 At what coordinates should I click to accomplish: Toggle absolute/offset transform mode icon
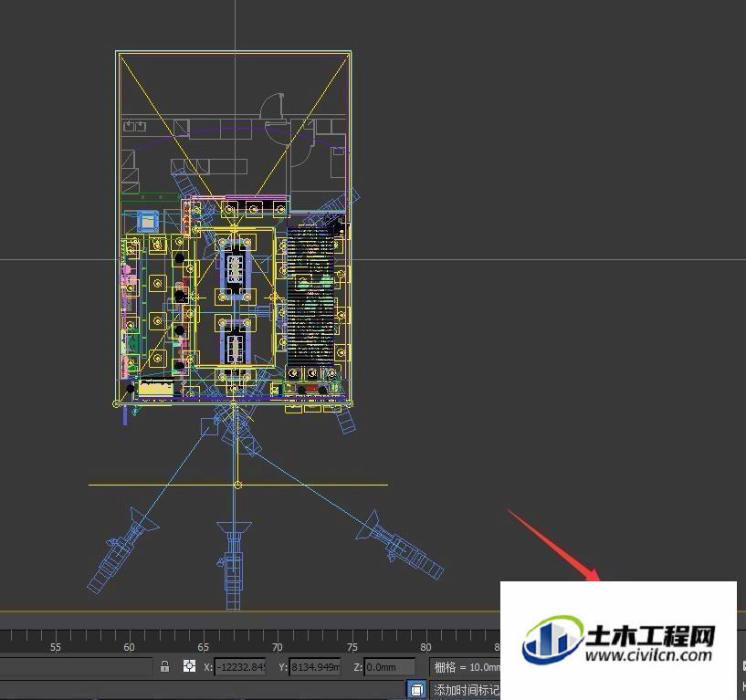coord(189,666)
